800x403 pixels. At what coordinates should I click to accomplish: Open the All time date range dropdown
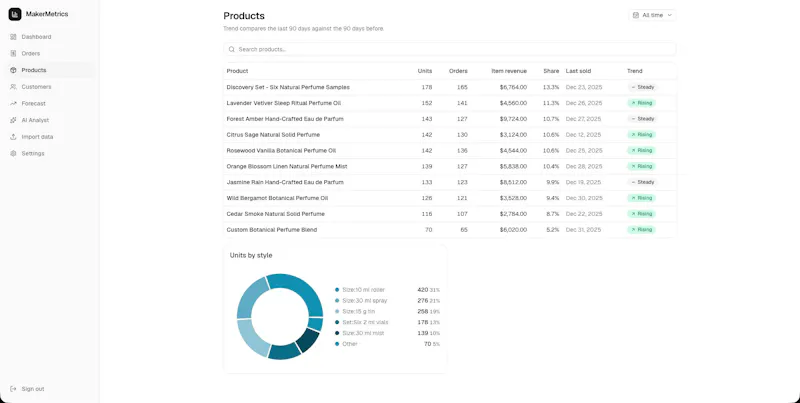pyautogui.click(x=652, y=15)
